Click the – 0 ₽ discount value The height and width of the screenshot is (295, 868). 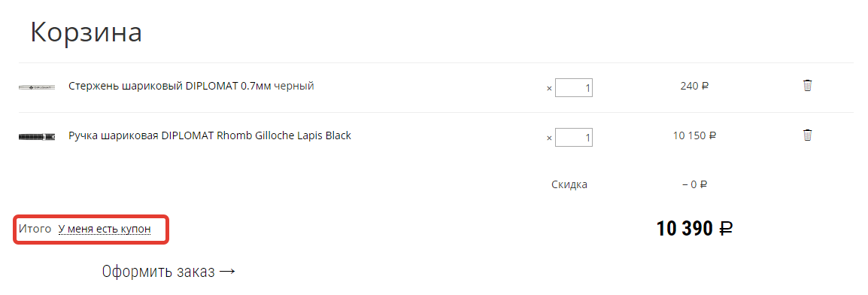[x=695, y=184]
